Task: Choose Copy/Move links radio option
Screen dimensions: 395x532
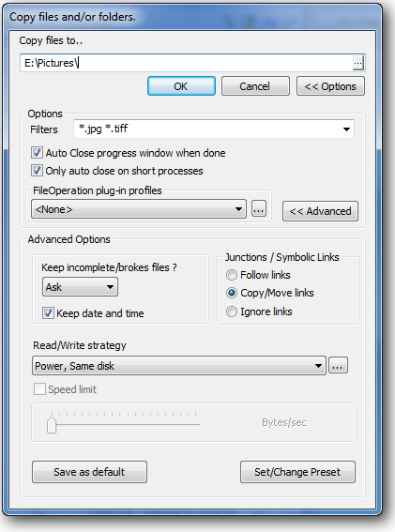Action: click(x=232, y=293)
